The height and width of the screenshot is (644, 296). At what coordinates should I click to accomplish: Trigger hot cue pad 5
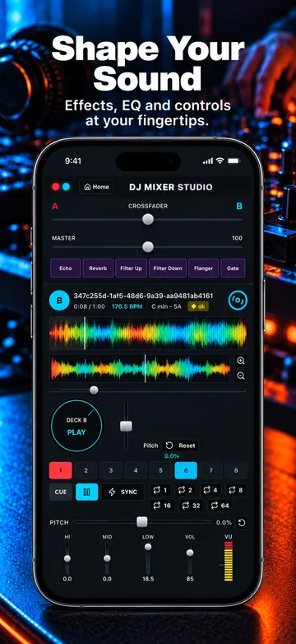pos(160,470)
